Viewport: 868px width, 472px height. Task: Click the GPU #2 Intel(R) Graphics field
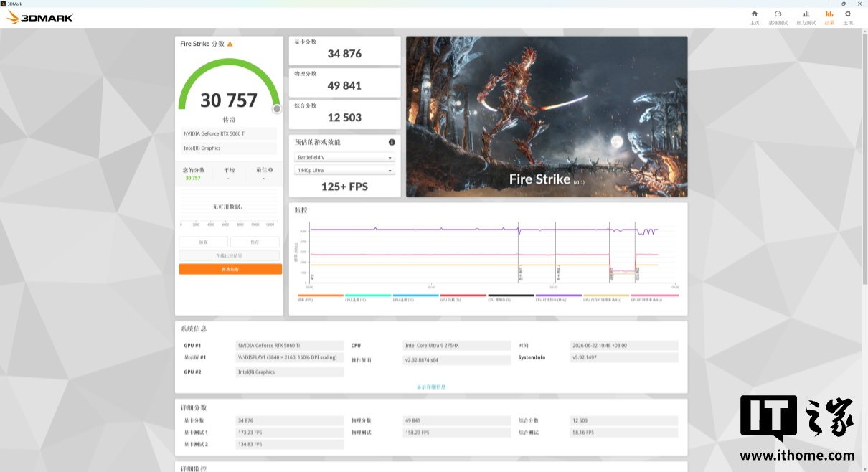click(290, 372)
